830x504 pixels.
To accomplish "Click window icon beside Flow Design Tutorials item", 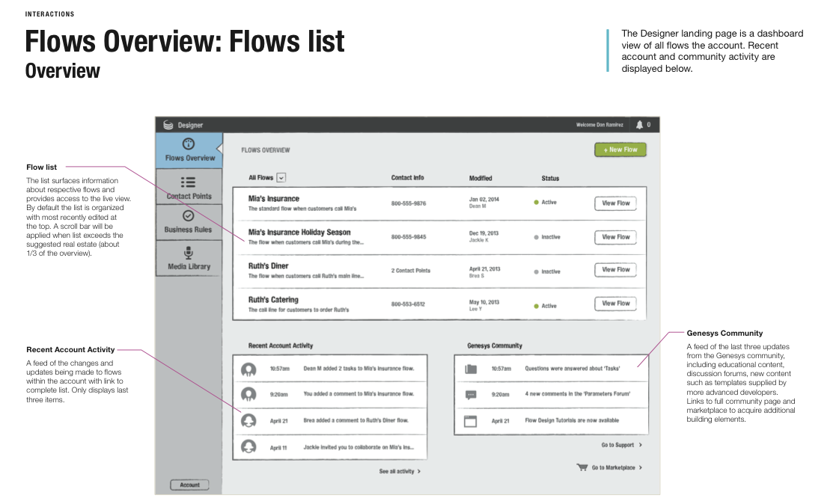I will click(470, 421).
